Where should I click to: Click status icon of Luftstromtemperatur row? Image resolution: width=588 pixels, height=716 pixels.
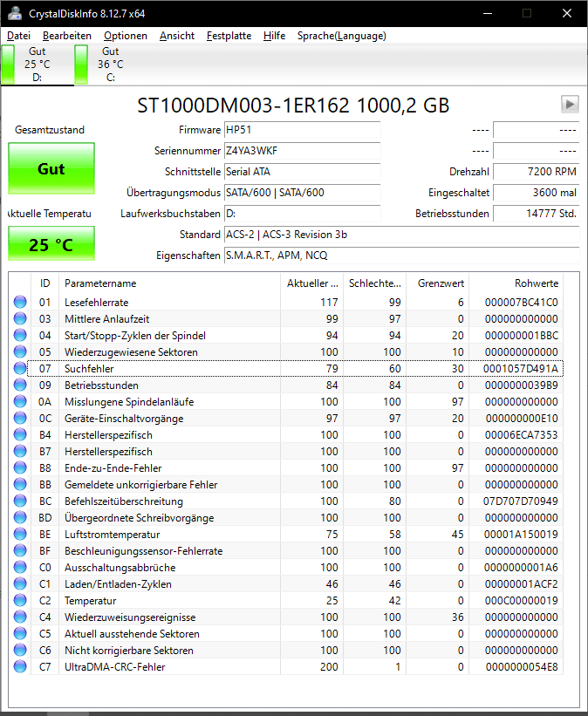click(x=20, y=534)
